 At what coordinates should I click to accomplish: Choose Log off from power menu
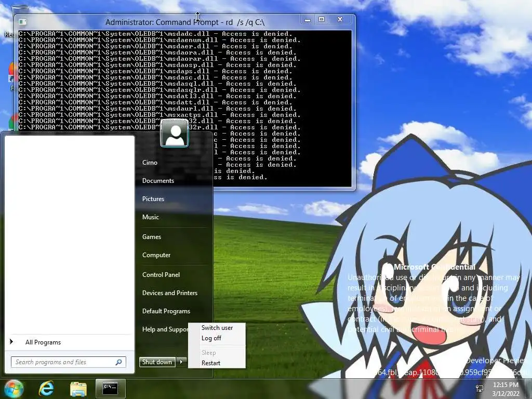[x=211, y=338]
